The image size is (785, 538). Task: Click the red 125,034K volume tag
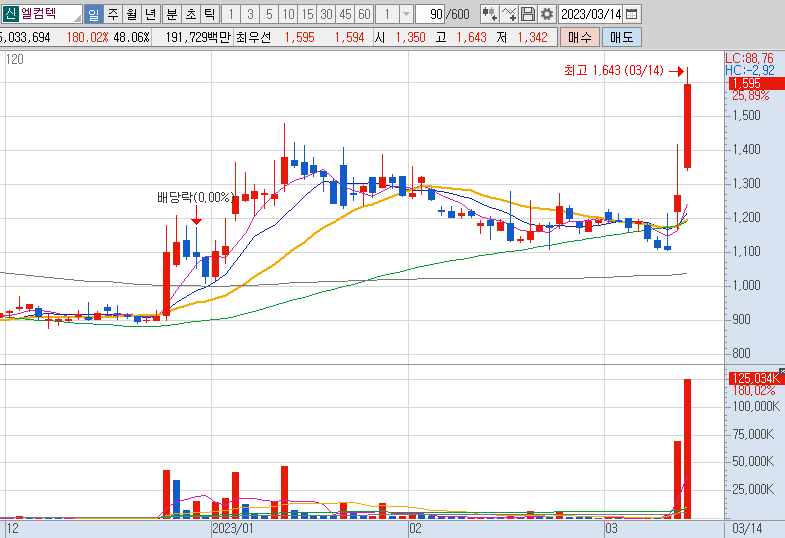(x=756, y=378)
